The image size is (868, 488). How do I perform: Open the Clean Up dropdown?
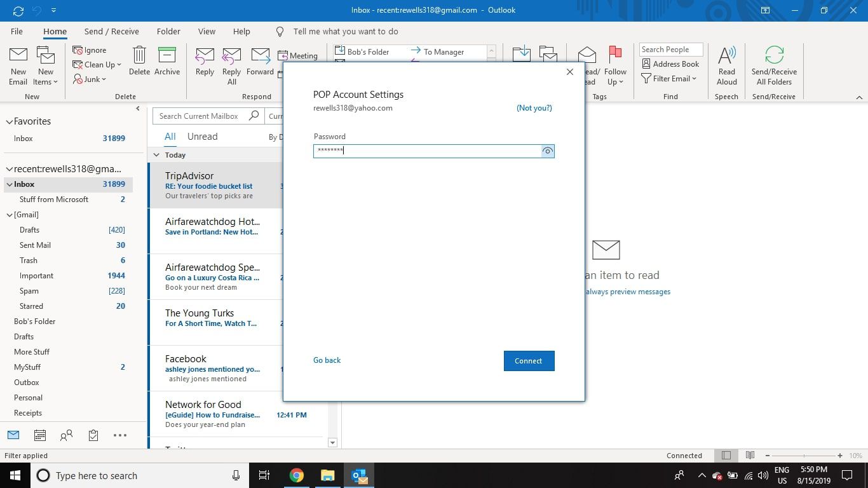97,65
